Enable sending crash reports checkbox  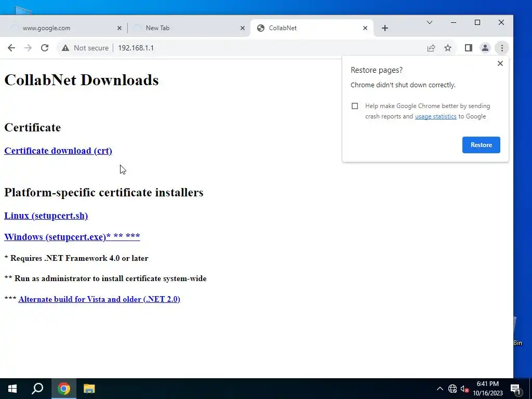pyautogui.click(x=355, y=106)
